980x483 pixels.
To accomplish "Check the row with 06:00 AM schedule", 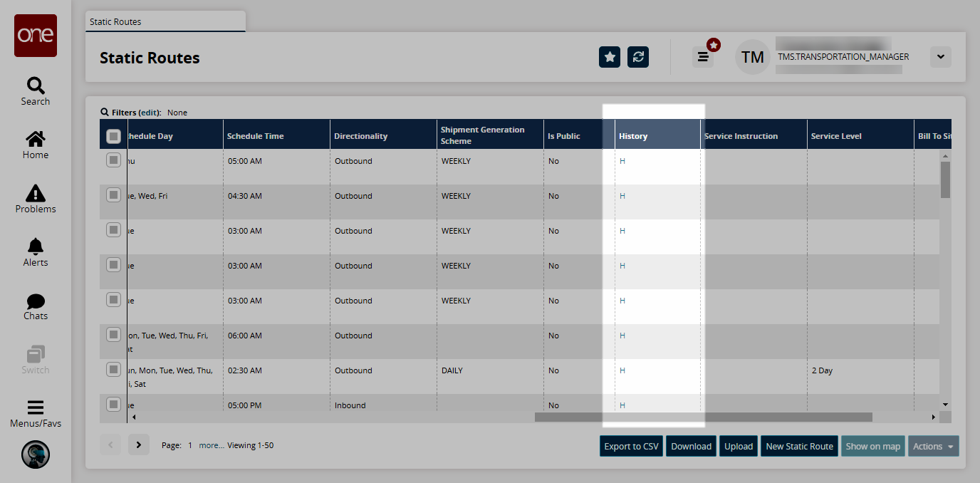I will tap(113, 334).
